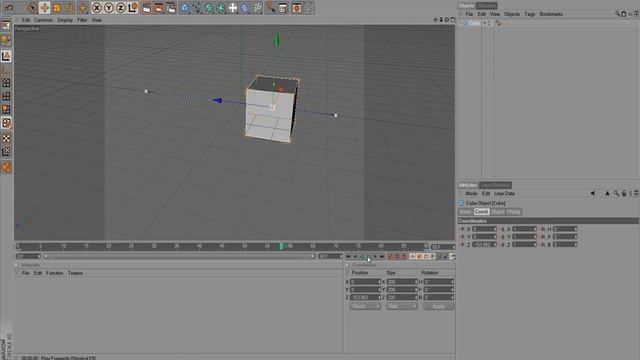
Task: Select the Live Selection cursor tool
Action: pos(33,8)
